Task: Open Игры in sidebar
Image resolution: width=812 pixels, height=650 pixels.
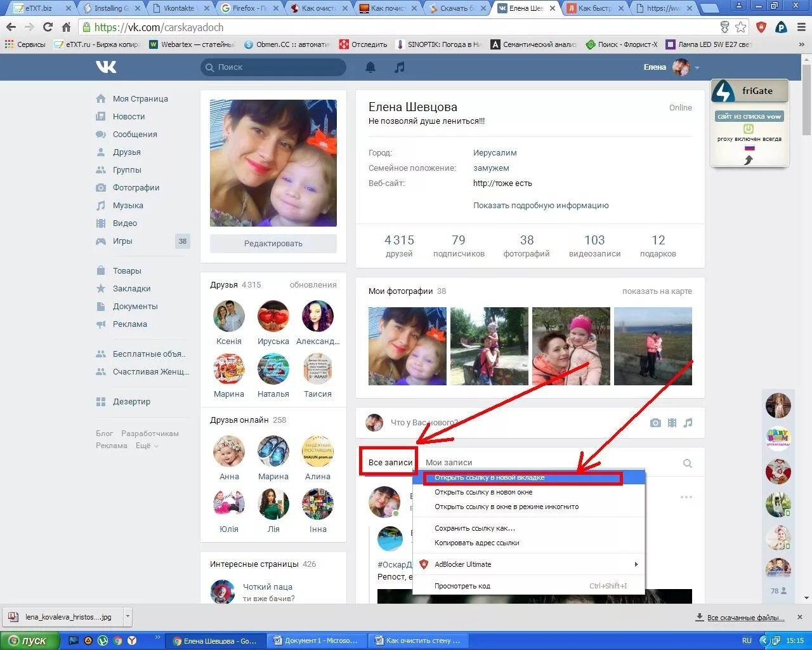Action: 122,241
